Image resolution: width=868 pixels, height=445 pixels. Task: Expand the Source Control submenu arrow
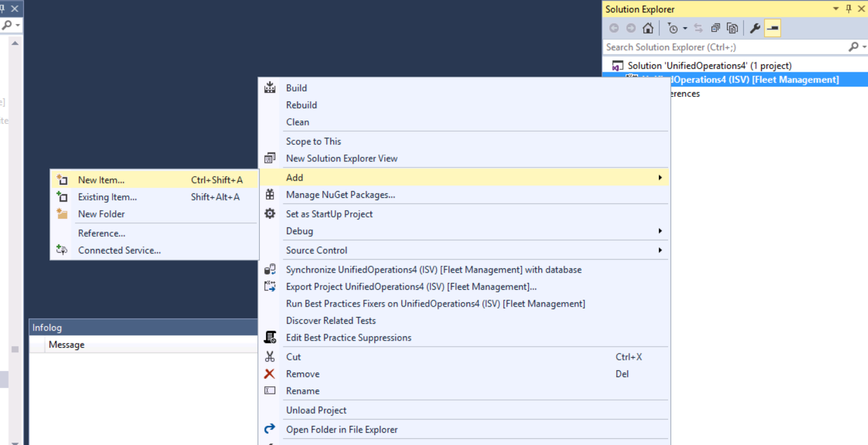[x=660, y=250]
